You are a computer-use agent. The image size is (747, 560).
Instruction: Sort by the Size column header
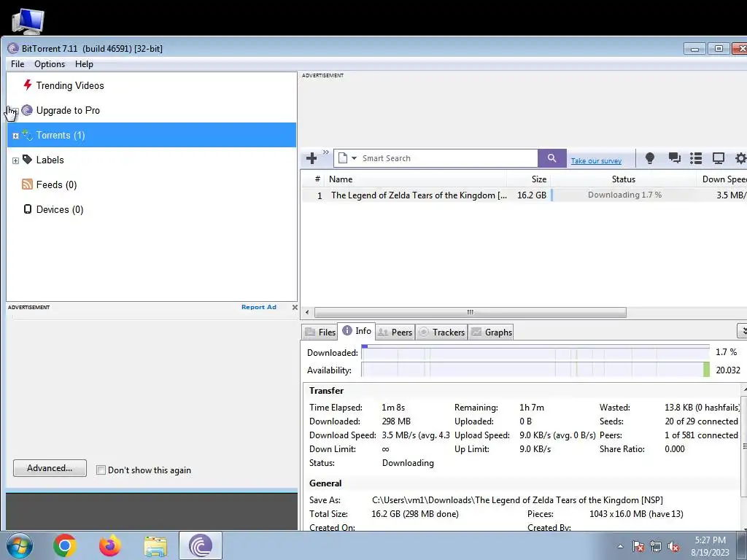point(528,179)
